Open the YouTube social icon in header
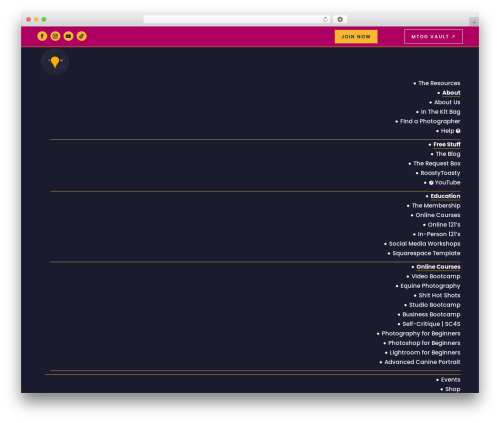Screen dimensions: 500x423 (68, 36)
